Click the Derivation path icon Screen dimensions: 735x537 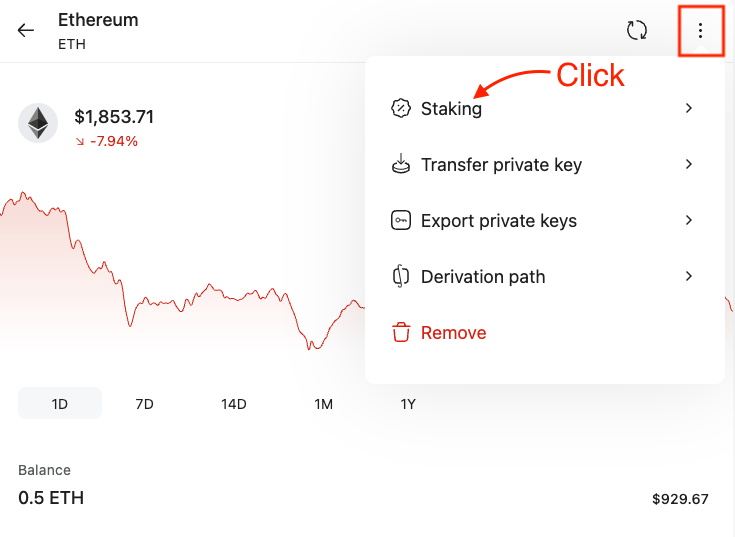click(401, 276)
